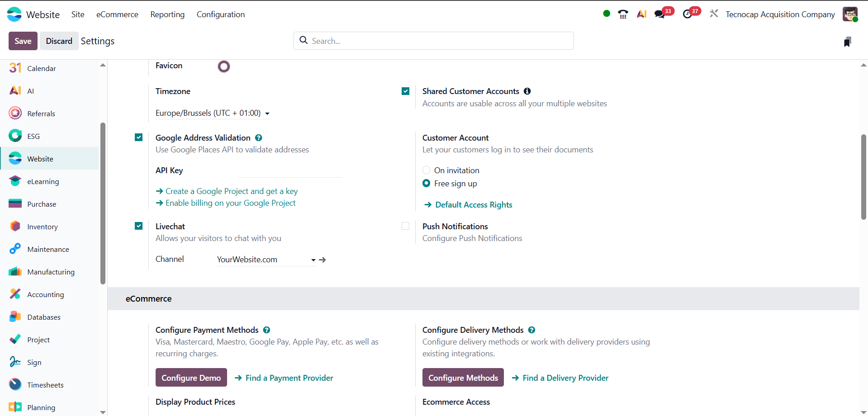The image size is (868, 416).
Task: Follow the Default Access Rights link
Action: coord(474,205)
